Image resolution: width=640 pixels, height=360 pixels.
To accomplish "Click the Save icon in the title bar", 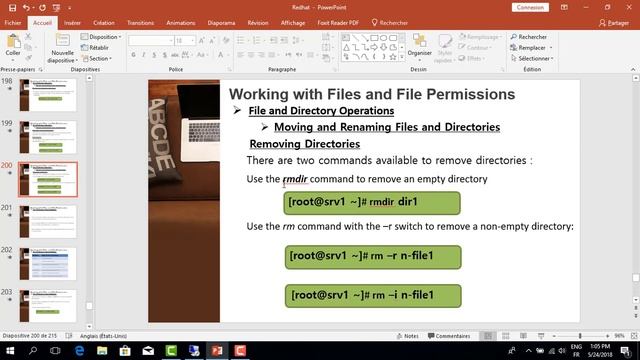I will coord(12,8).
